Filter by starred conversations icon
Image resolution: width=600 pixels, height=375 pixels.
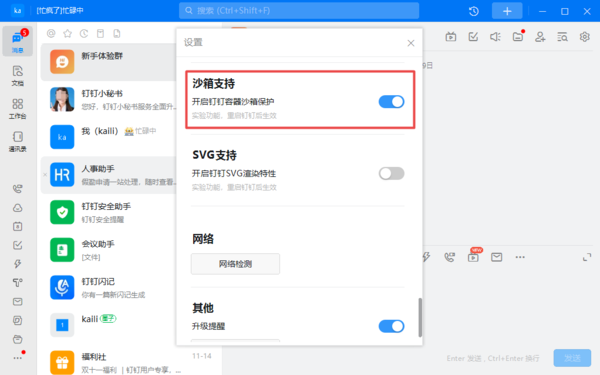[x=67, y=34]
